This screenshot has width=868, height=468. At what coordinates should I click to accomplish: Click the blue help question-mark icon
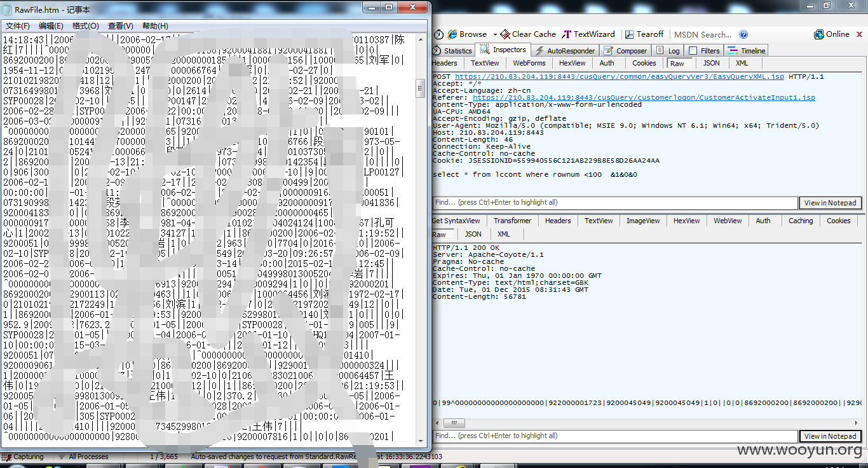pyautogui.click(x=743, y=34)
